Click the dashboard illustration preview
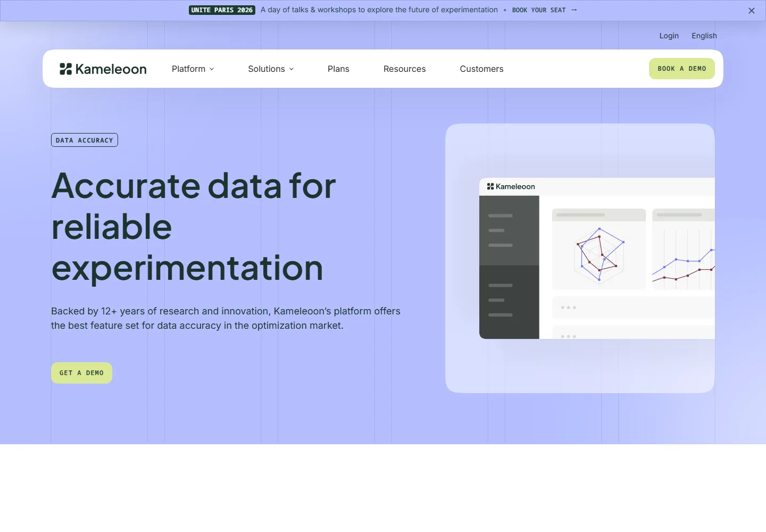 [x=580, y=259]
